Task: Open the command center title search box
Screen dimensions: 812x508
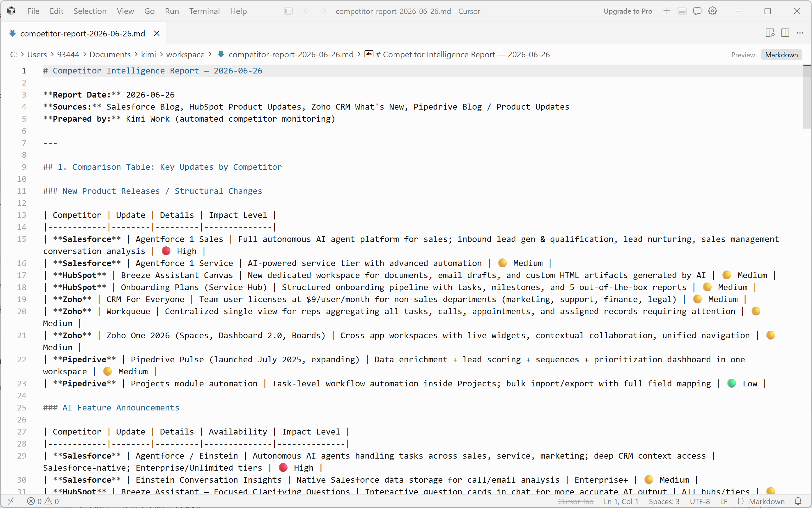Action: [408, 11]
